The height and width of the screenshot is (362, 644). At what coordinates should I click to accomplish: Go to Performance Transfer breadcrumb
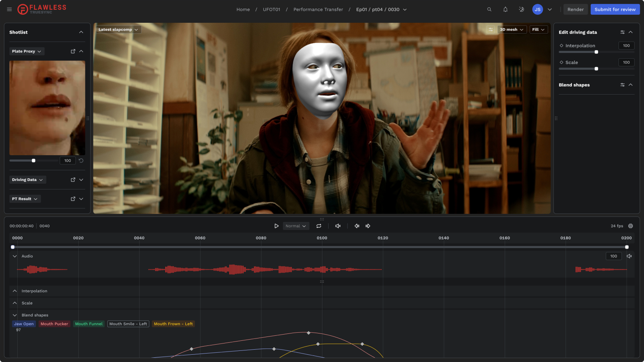coord(318,10)
